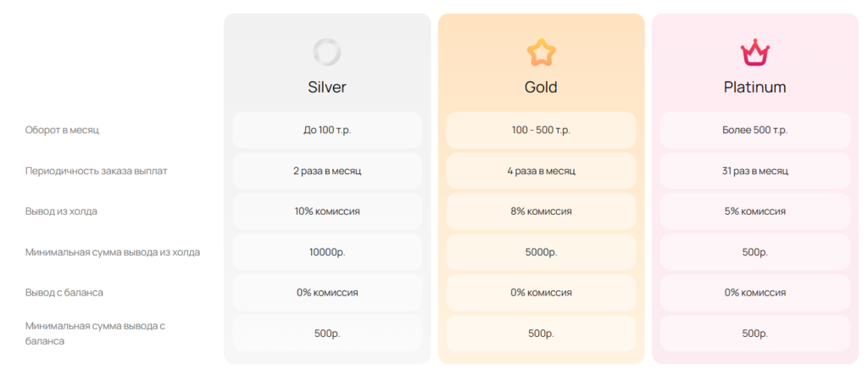
Task: Click the "Вывод из холда" row label
Action: click(x=61, y=211)
